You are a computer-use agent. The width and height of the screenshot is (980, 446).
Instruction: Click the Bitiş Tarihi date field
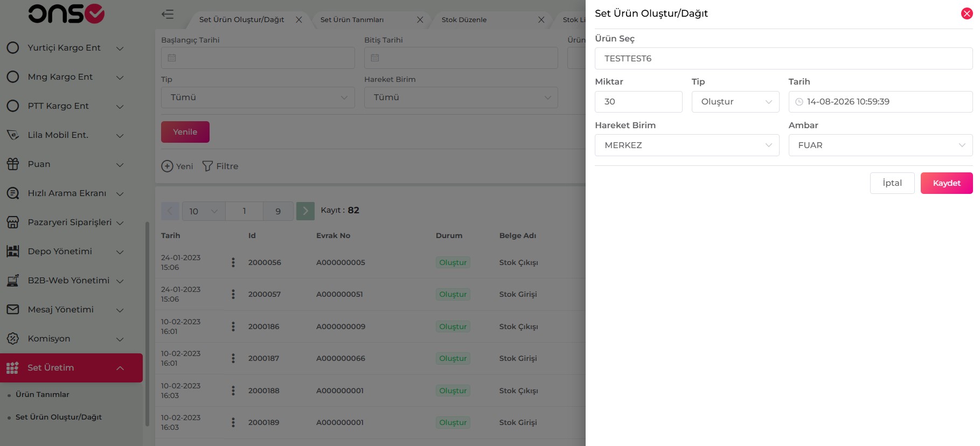[x=461, y=58]
